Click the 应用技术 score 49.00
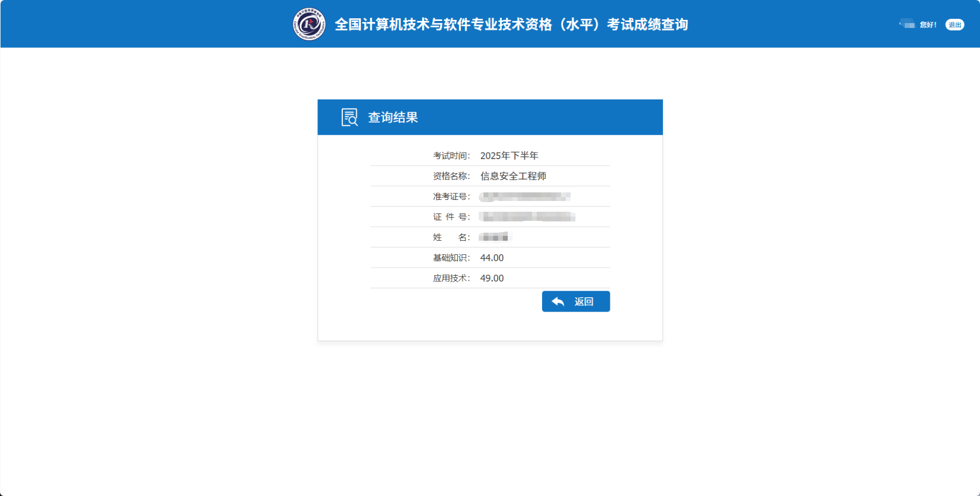This screenshot has height=496, width=980. pos(492,278)
